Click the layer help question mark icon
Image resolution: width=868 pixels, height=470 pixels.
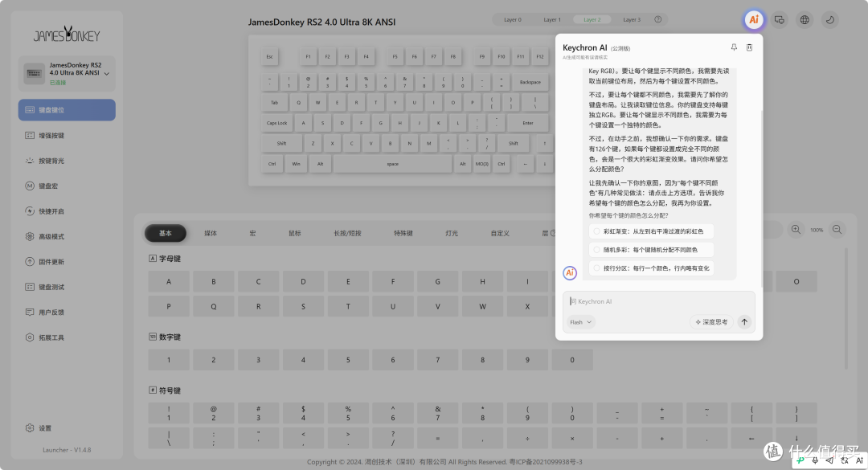657,19
